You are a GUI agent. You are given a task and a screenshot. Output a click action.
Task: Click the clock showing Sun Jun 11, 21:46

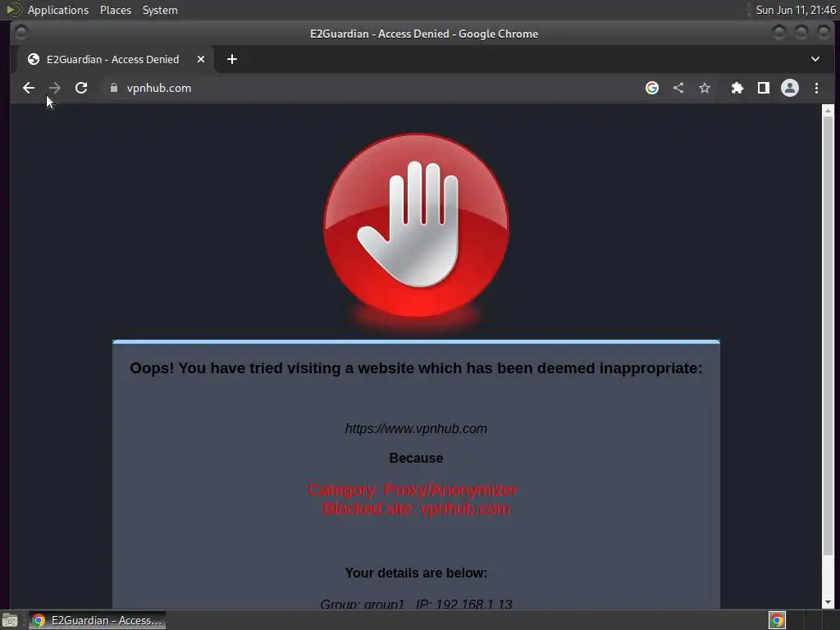[x=796, y=10]
